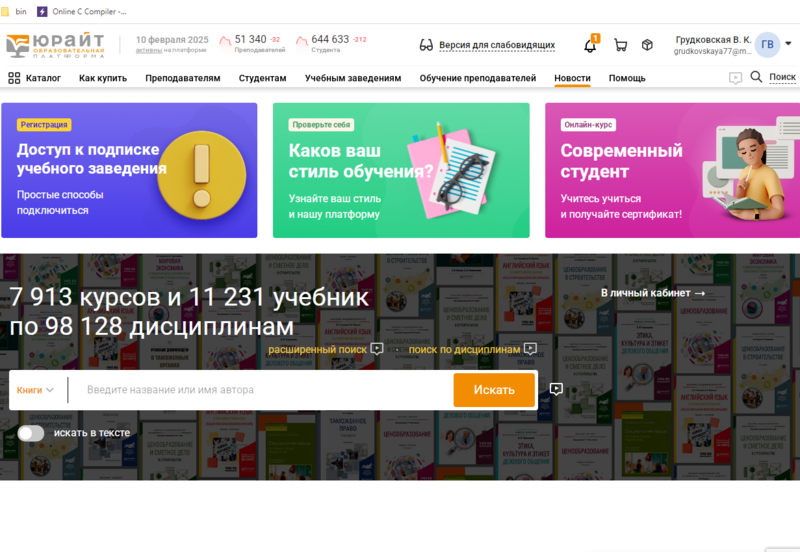Open the 'Современный студент' banner
Screen dimensions: 800x552
pyautogui.click(x=672, y=170)
